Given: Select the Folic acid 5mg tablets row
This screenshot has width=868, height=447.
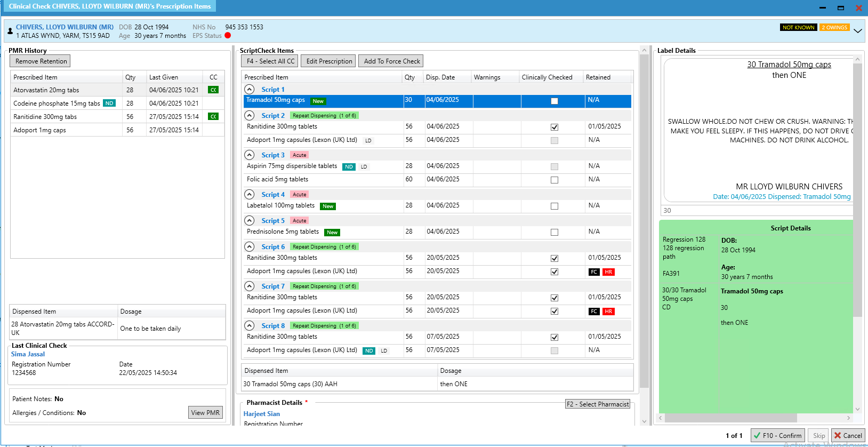Looking at the screenshot, I should point(437,180).
